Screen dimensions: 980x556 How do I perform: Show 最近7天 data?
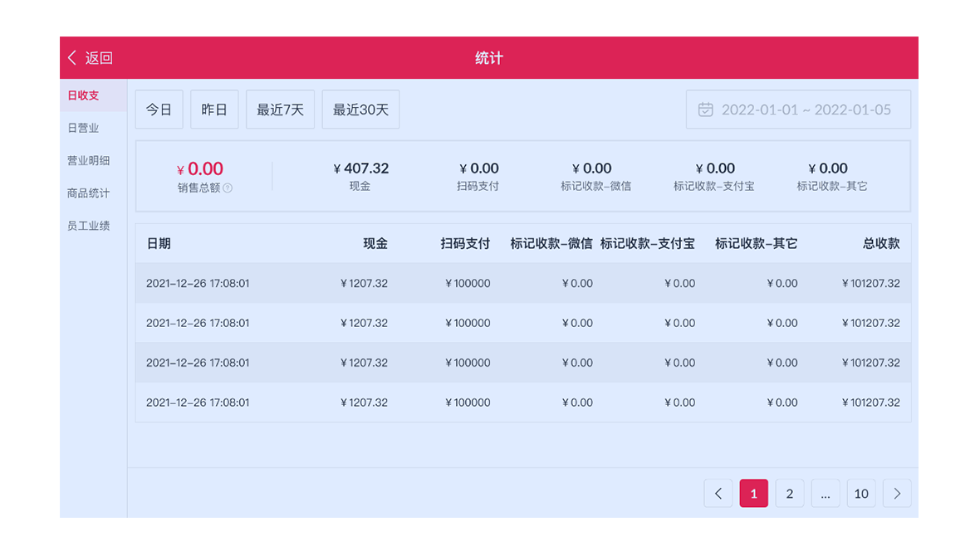click(280, 110)
